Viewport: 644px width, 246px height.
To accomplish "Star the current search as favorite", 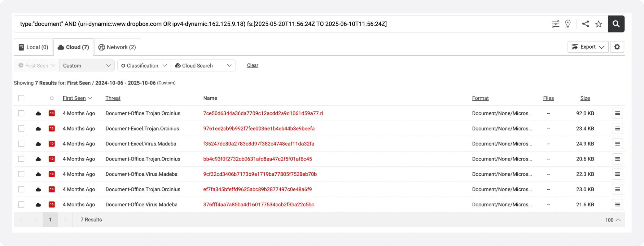I will tap(598, 24).
